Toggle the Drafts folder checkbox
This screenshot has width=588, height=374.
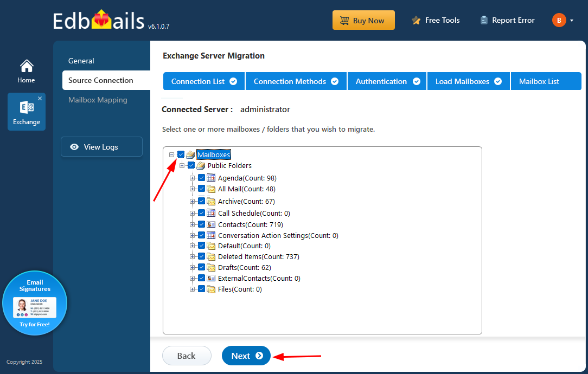201,267
